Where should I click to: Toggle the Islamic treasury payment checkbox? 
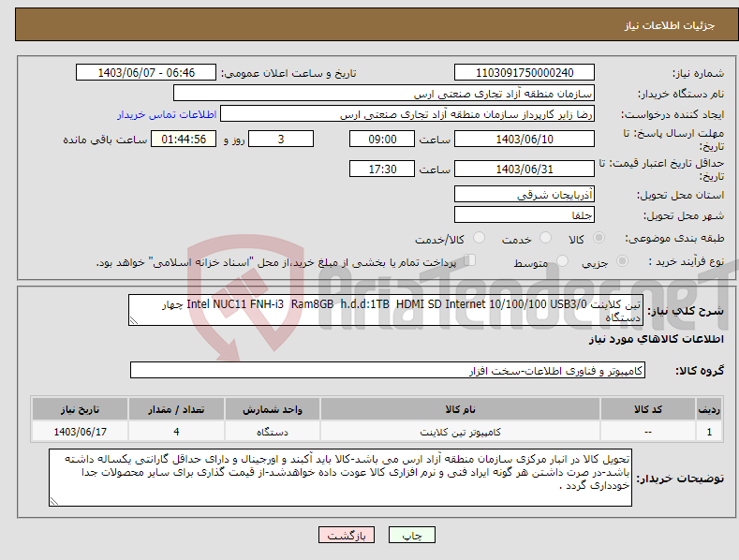470,260
